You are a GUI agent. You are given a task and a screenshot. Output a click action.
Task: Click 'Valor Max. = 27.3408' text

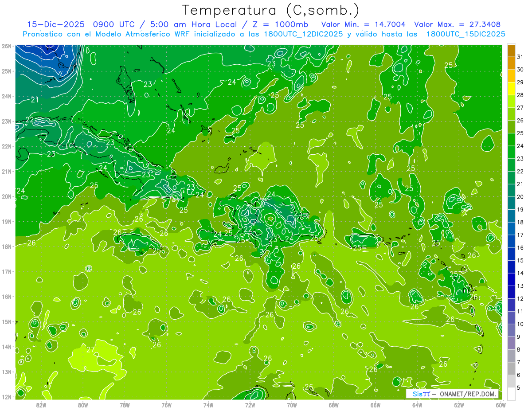pos(458,24)
